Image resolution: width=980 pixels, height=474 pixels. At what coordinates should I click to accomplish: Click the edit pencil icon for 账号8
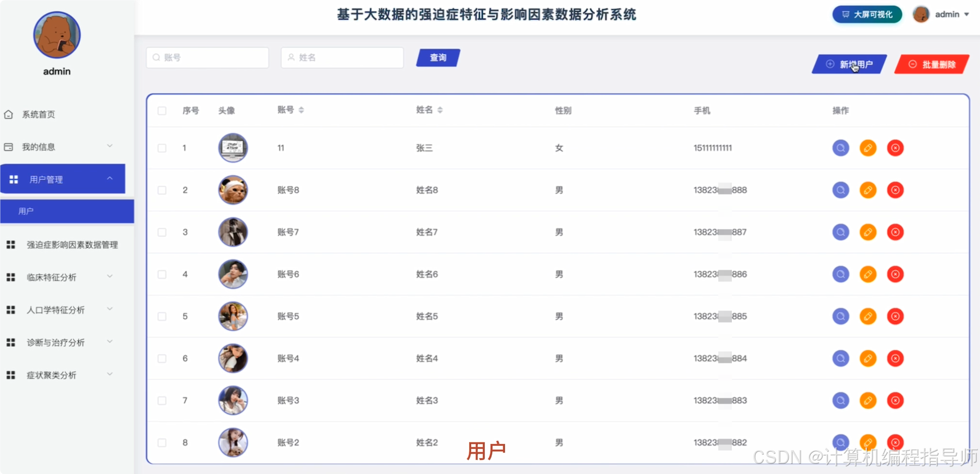coord(868,190)
